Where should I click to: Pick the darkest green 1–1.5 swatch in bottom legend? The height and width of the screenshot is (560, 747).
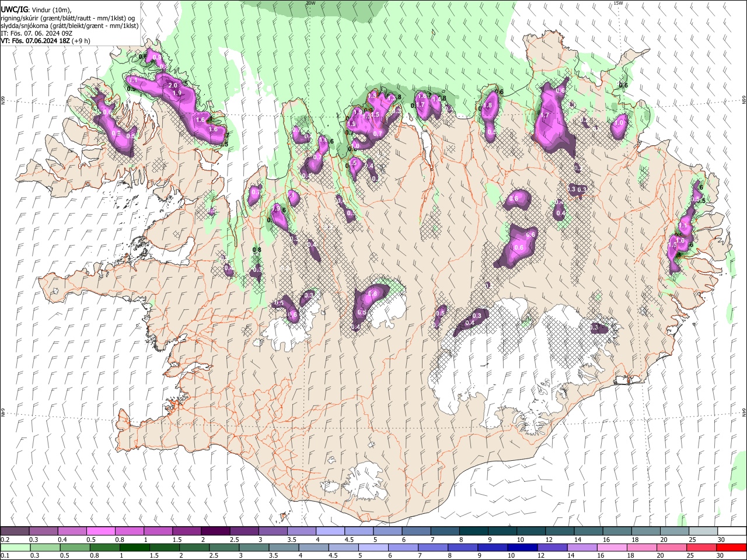(x=134, y=548)
